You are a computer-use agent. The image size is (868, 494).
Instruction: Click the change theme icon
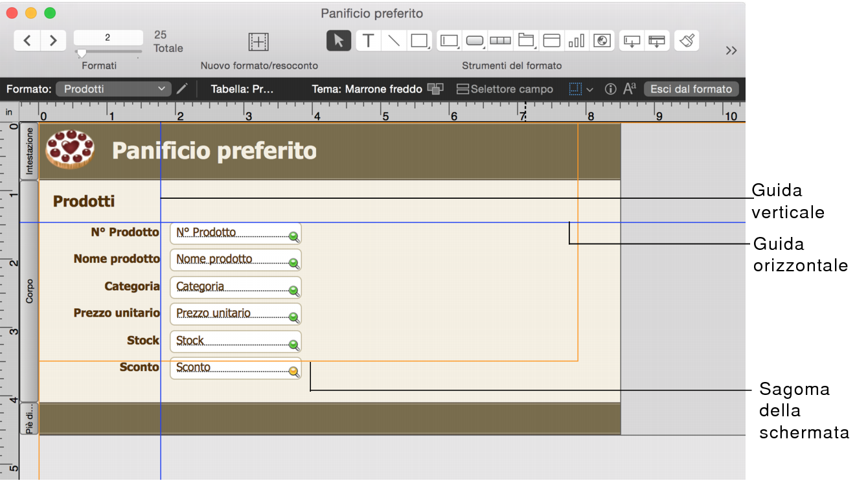(x=435, y=89)
